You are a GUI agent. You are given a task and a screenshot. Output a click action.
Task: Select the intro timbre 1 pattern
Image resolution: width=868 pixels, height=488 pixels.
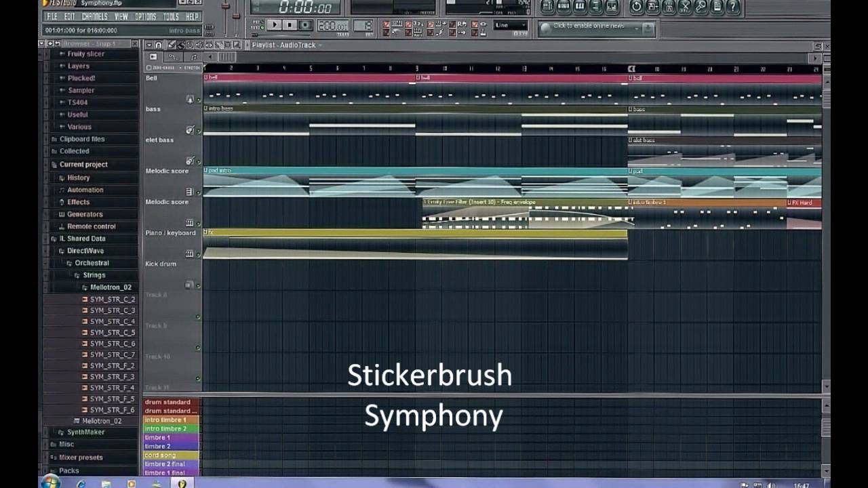point(171,420)
